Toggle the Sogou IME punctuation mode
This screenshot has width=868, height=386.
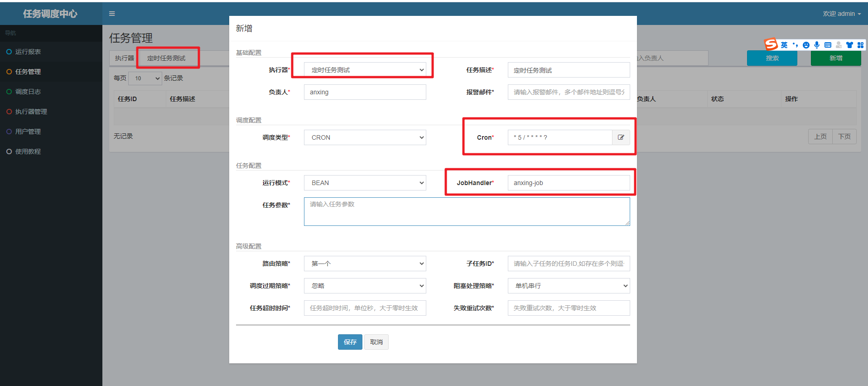(795, 45)
